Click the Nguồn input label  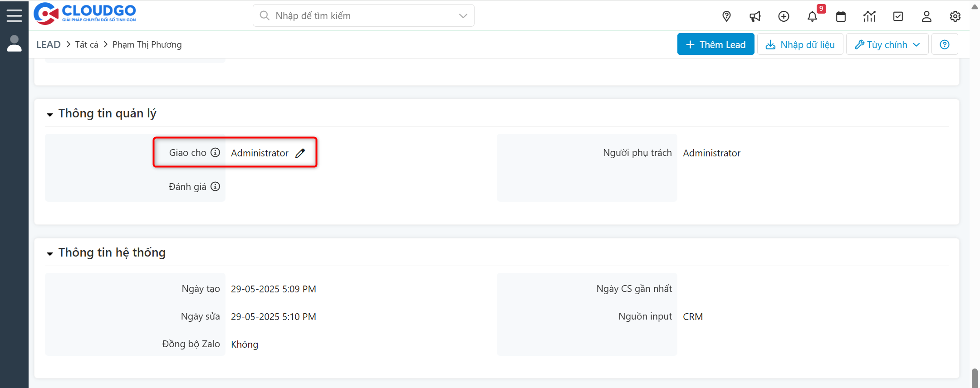pos(645,316)
